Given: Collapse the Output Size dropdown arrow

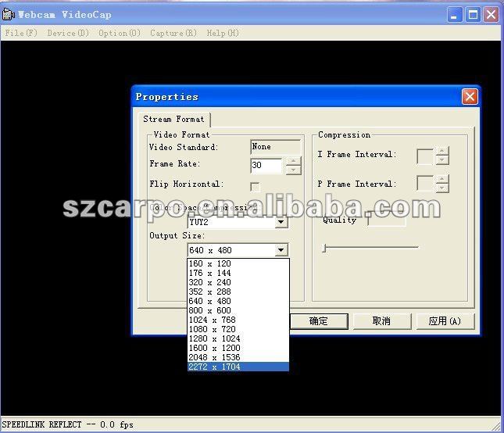Looking at the screenshot, I should [x=281, y=250].
